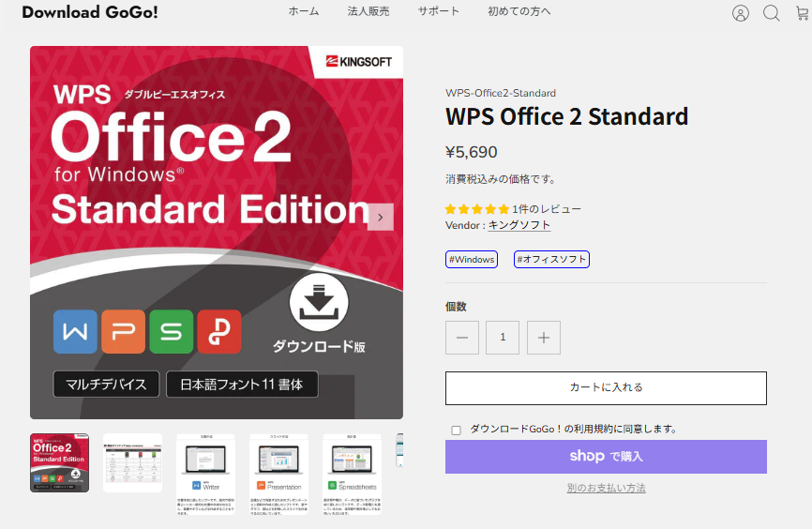Open the shopping cart icon
The height and width of the screenshot is (529, 812).
click(x=802, y=13)
